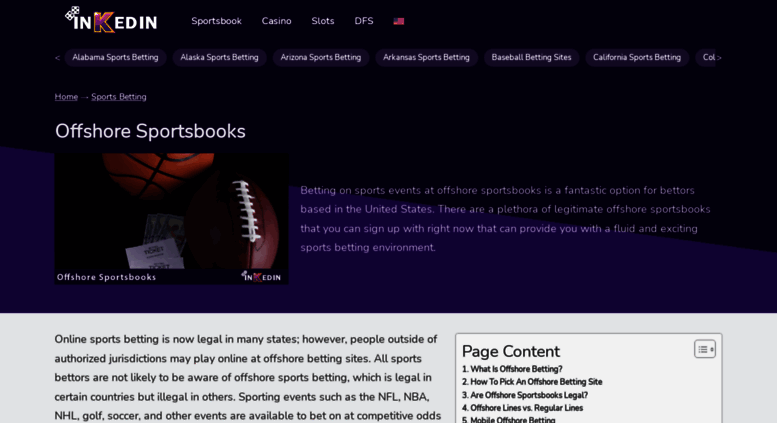Viewport: 777px width, 423px height.
Task: Jump to What Is Offshore Betting? section
Action: click(512, 369)
